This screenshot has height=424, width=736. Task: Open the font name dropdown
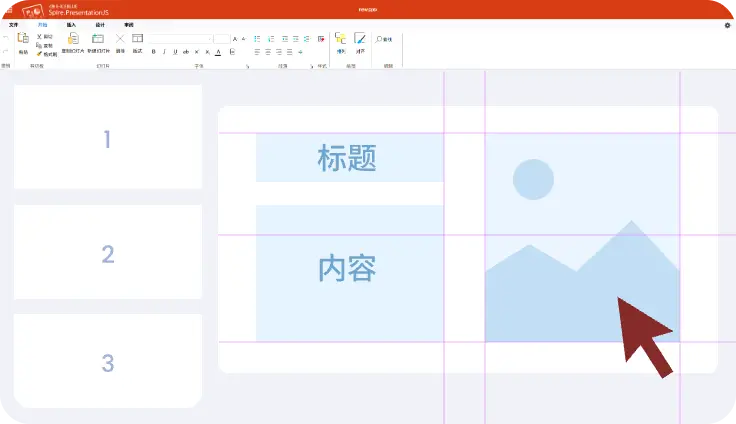[181, 39]
